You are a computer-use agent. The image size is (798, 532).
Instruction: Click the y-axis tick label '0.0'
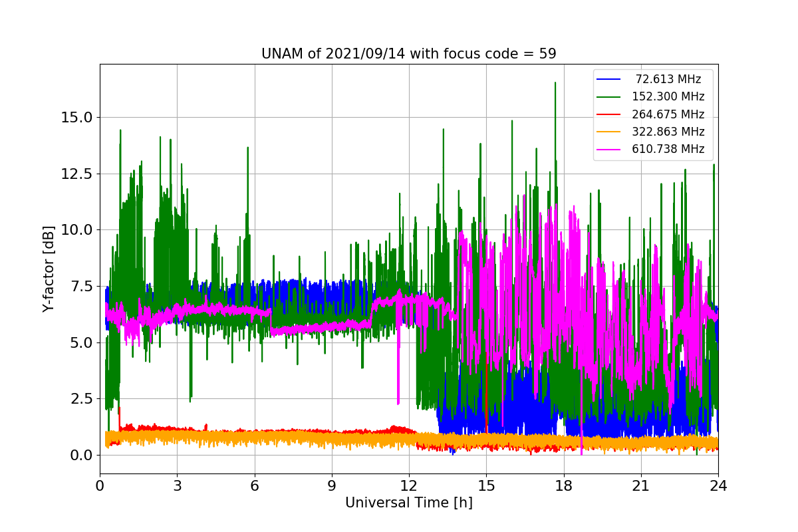click(x=82, y=455)
